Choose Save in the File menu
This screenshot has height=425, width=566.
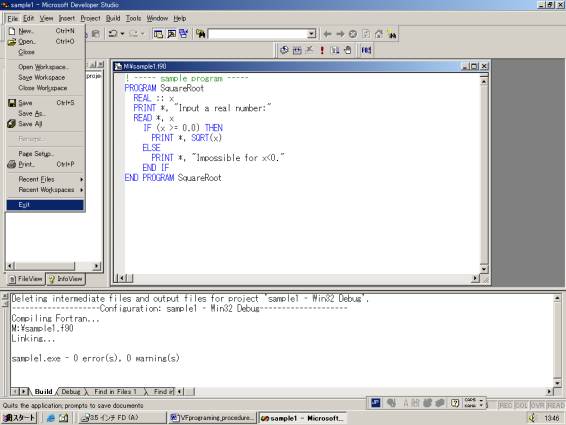(45, 103)
